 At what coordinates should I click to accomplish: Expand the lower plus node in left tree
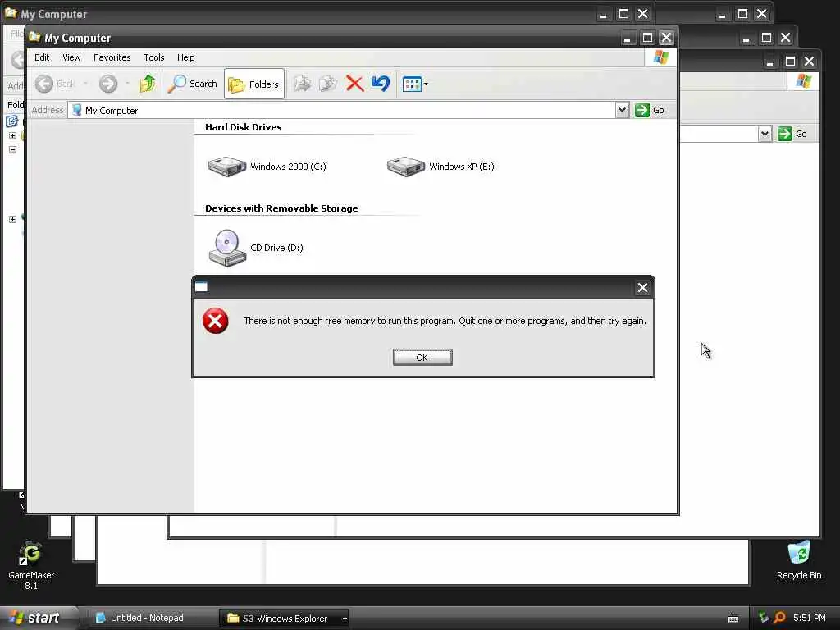coord(12,219)
